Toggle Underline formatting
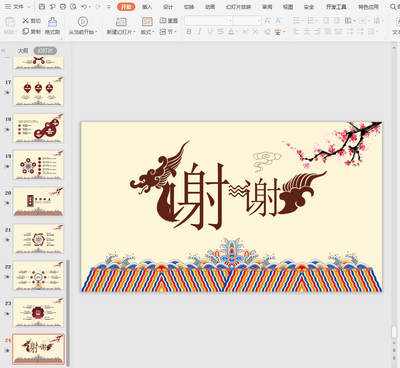This screenshot has height=368, width=400. [210, 32]
